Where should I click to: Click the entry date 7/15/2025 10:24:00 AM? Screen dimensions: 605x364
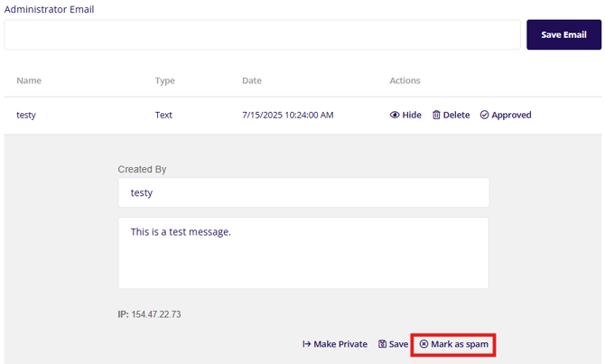coord(288,116)
